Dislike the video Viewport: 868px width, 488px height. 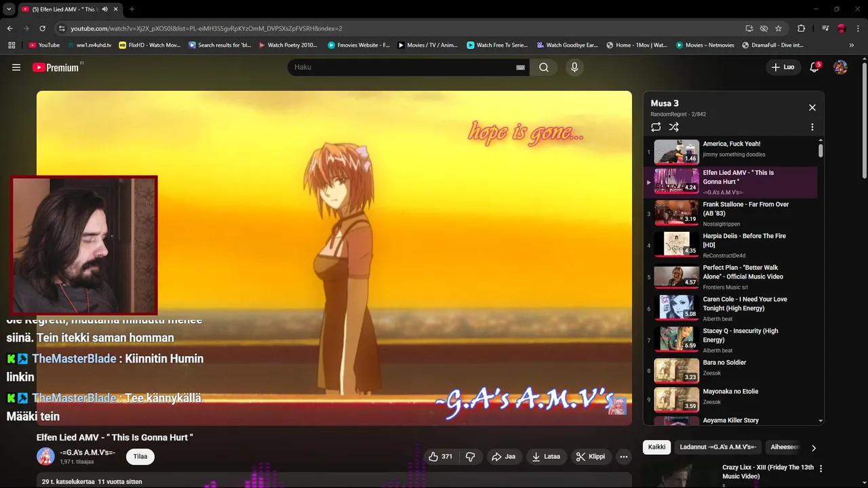click(471, 457)
